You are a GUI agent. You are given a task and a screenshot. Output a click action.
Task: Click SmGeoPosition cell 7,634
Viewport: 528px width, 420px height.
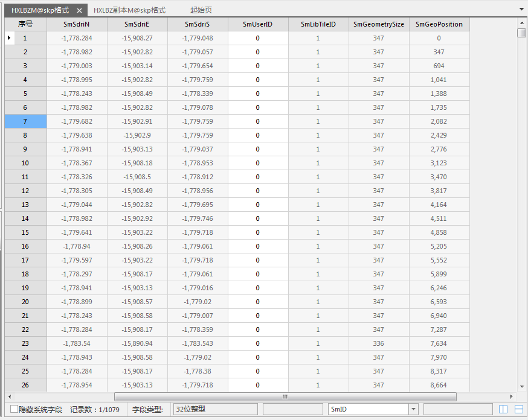pyautogui.click(x=439, y=343)
